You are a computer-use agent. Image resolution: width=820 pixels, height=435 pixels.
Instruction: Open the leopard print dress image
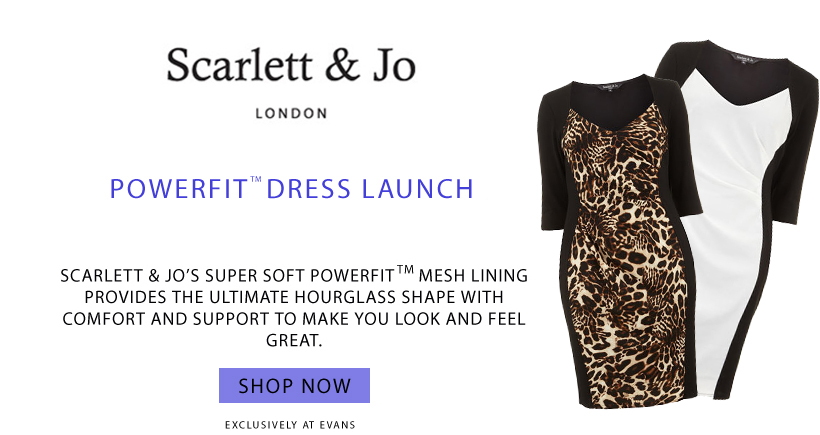tap(620, 241)
